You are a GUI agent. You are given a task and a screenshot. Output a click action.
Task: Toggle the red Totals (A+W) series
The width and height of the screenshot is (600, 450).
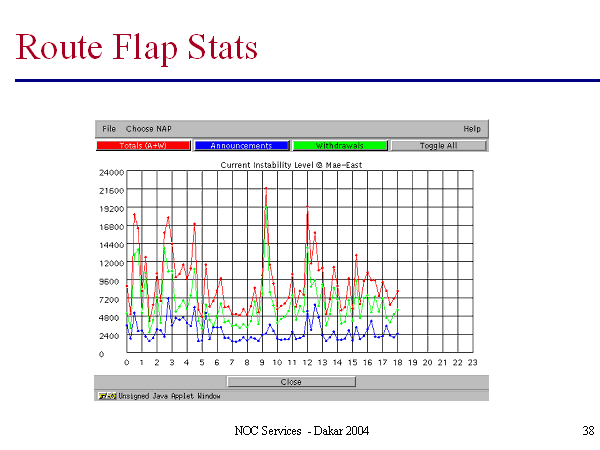tap(144, 146)
